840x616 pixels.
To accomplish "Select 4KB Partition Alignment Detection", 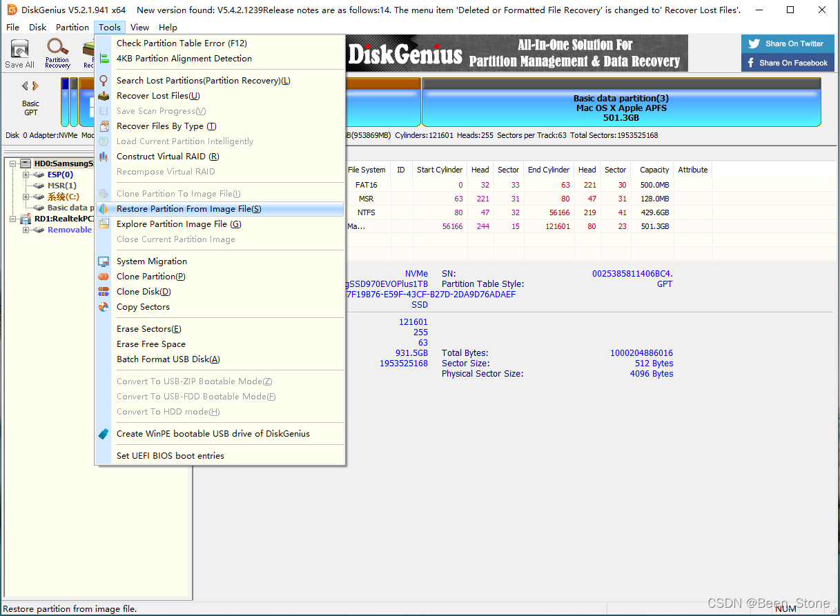I will [x=219, y=59].
